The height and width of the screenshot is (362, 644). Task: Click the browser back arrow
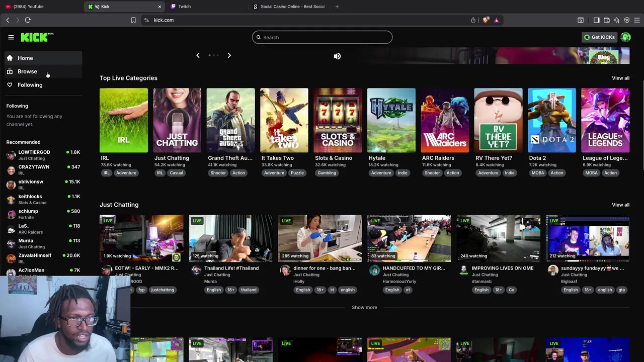click(8, 20)
